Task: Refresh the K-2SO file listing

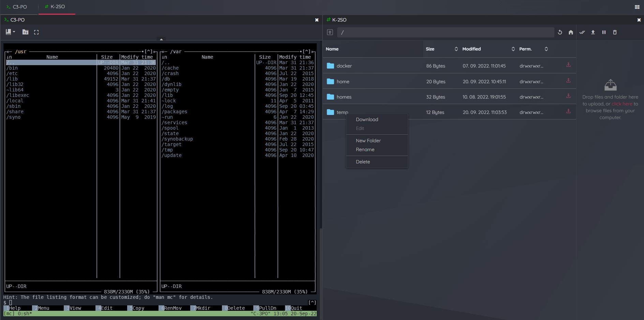Action: coord(560,32)
